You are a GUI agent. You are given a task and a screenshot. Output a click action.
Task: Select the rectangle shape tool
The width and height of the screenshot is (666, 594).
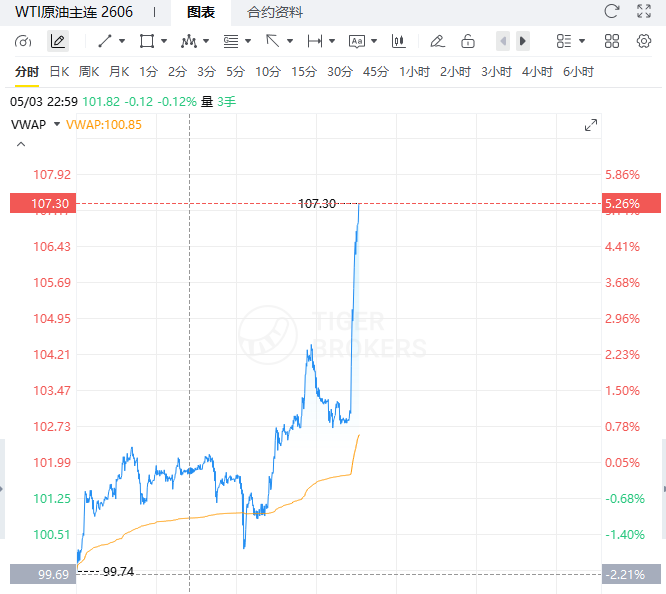147,41
